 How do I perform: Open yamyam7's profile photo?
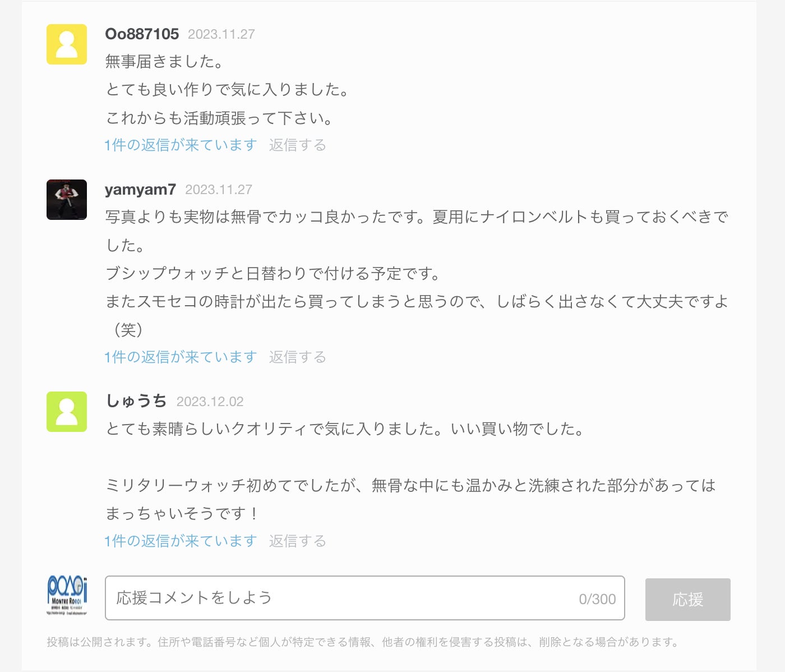67,200
